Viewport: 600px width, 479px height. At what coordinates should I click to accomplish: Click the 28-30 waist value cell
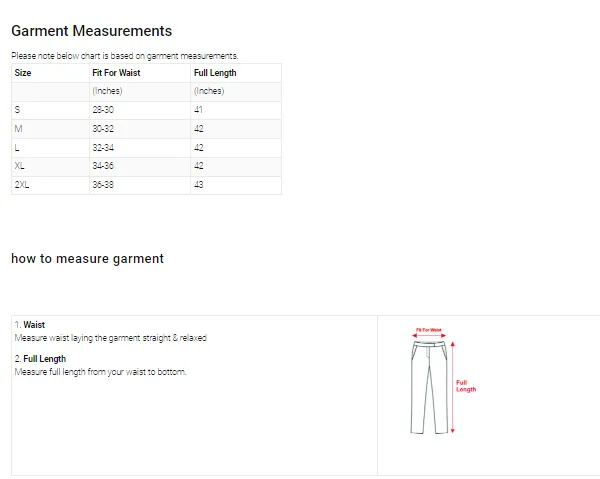103,110
